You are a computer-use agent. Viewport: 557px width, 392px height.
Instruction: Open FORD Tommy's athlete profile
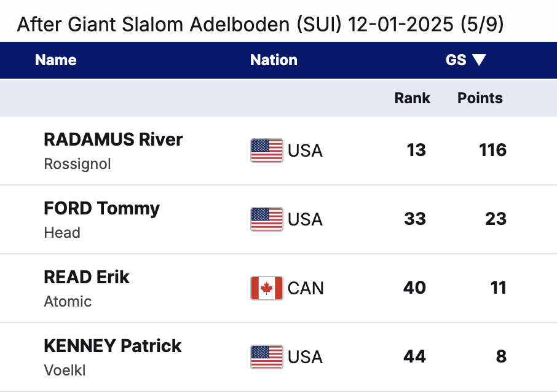pyautogui.click(x=101, y=208)
